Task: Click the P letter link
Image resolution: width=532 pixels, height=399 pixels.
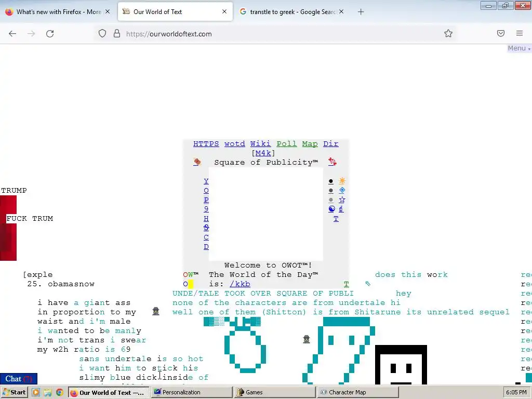Action: (206, 200)
